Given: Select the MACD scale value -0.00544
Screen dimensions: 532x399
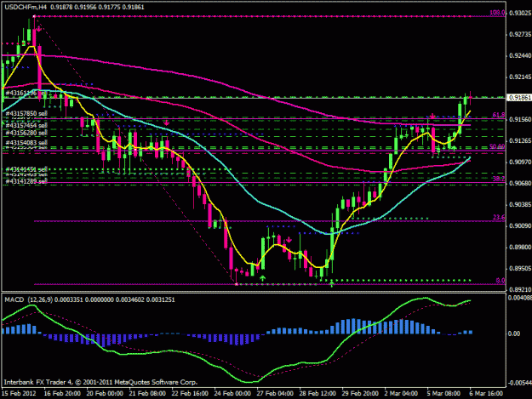Looking at the screenshot, I should click(519, 383).
